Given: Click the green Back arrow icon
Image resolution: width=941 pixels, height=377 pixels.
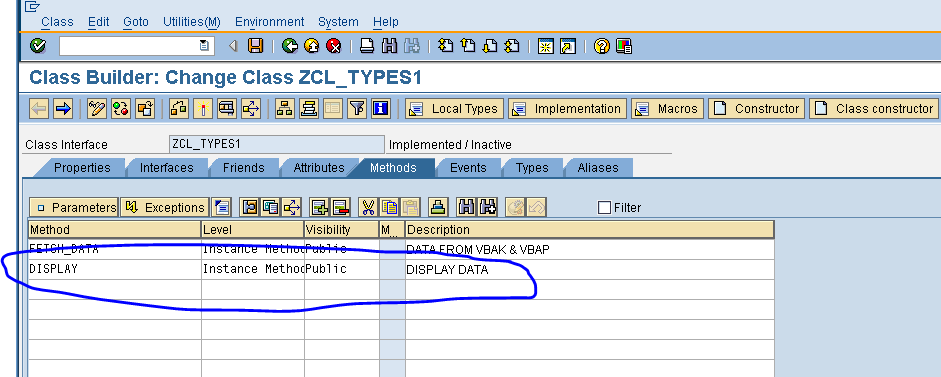Looking at the screenshot, I should pos(290,46).
